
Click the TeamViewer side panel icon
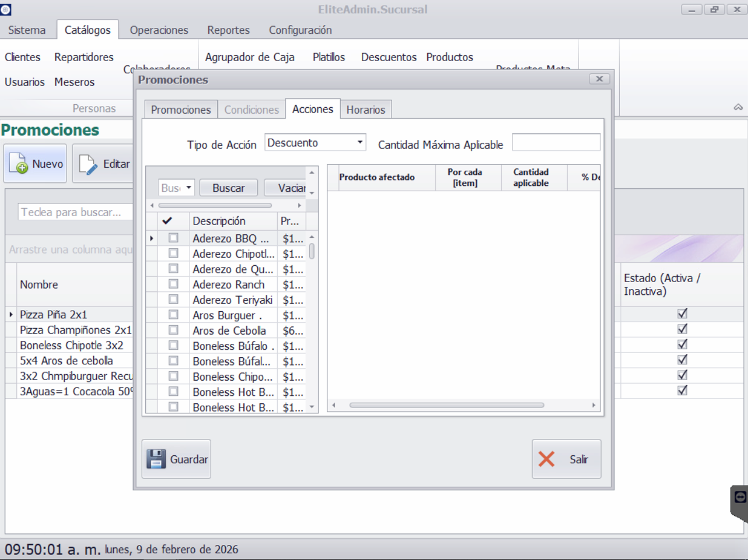pyautogui.click(x=740, y=497)
